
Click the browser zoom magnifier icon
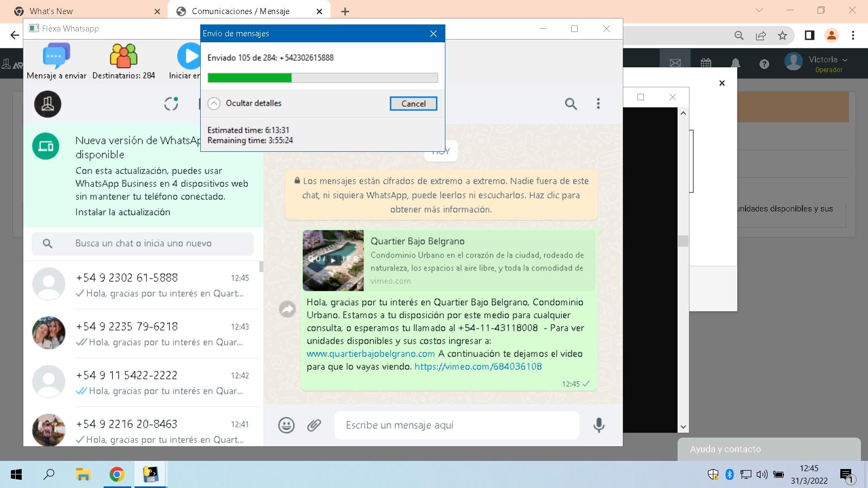739,35
